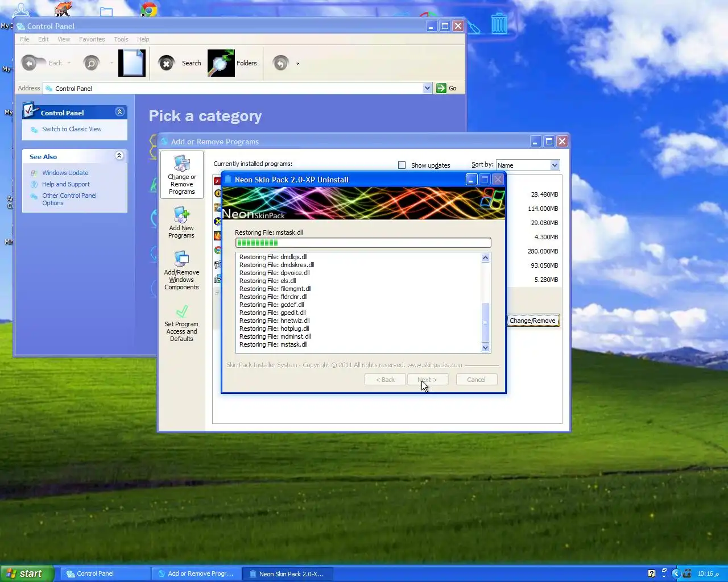This screenshot has width=728, height=582.
Task: Open the Windows Update link
Action: click(65, 173)
